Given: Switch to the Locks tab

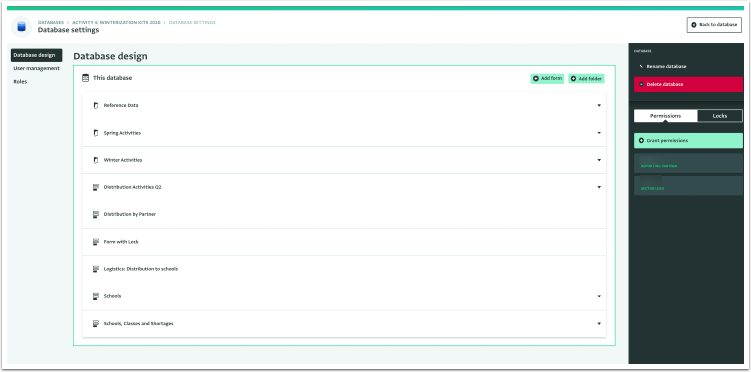Looking at the screenshot, I should (x=719, y=116).
